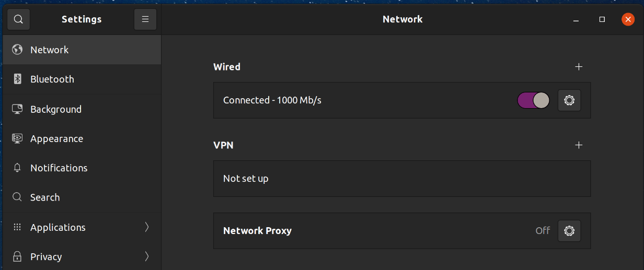644x270 pixels.
Task: Expand the Privacy submenu chevron
Action: point(147,256)
